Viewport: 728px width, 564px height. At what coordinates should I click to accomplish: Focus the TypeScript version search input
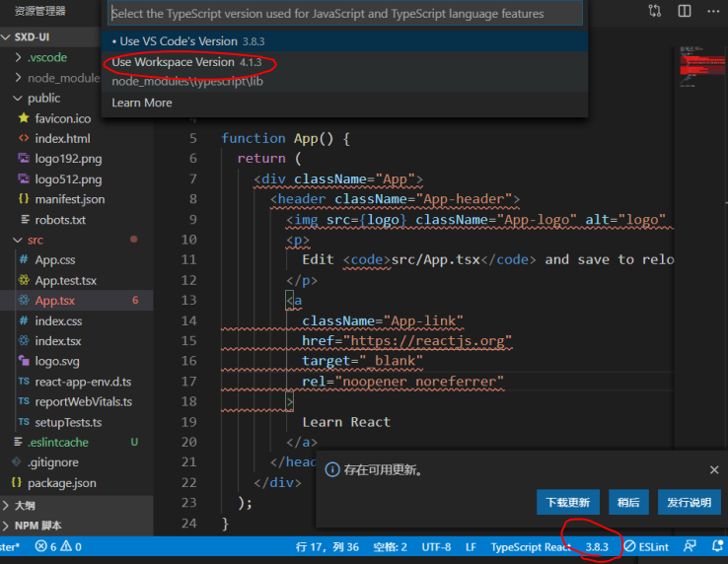[x=345, y=14]
